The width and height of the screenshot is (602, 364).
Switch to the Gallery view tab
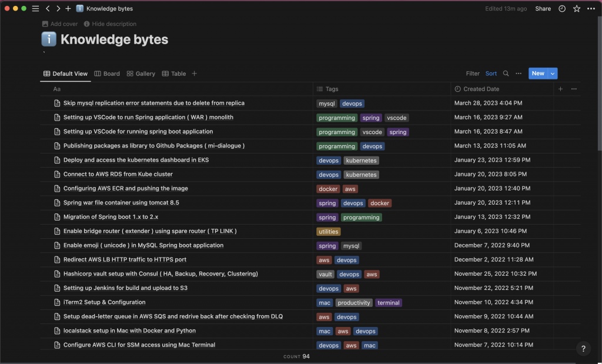(141, 74)
